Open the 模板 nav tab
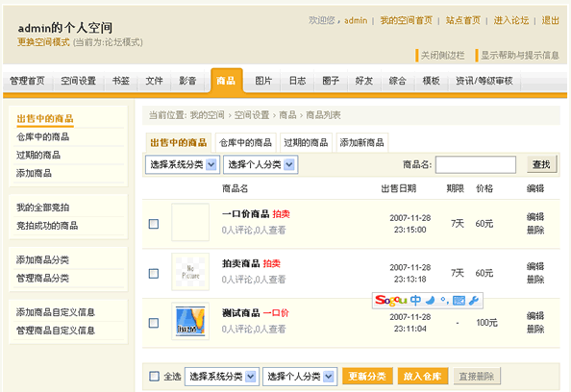 (x=431, y=81)
